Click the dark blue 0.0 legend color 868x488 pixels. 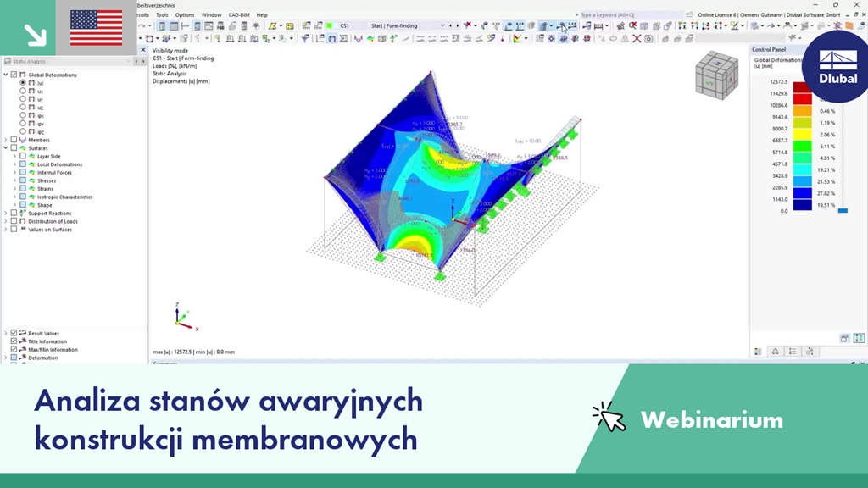click(802, 205)
